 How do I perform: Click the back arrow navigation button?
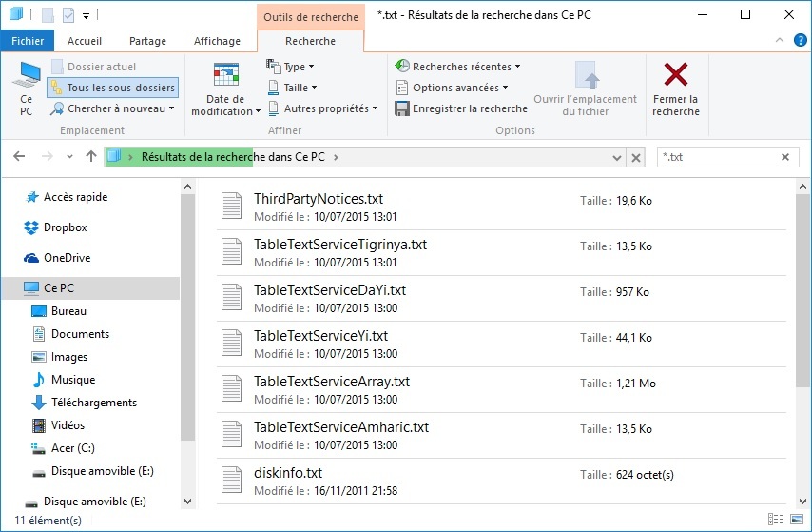[x=19, y=157]
